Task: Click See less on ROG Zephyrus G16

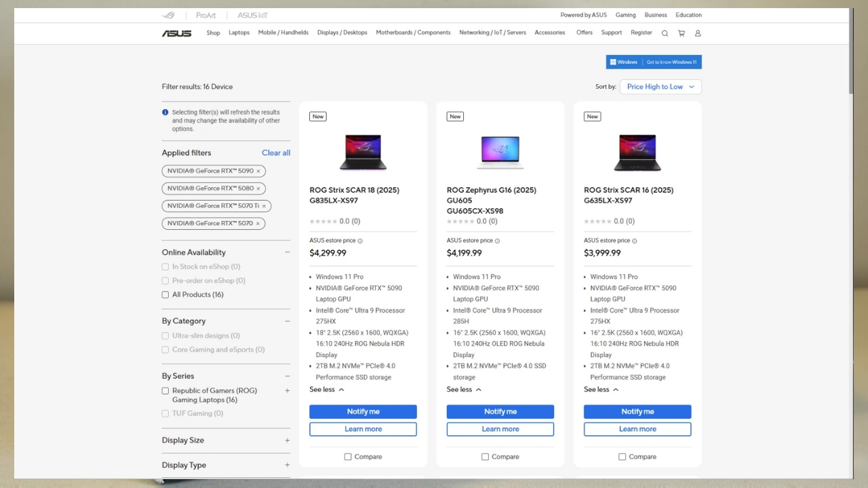Action: coord(464,390)
